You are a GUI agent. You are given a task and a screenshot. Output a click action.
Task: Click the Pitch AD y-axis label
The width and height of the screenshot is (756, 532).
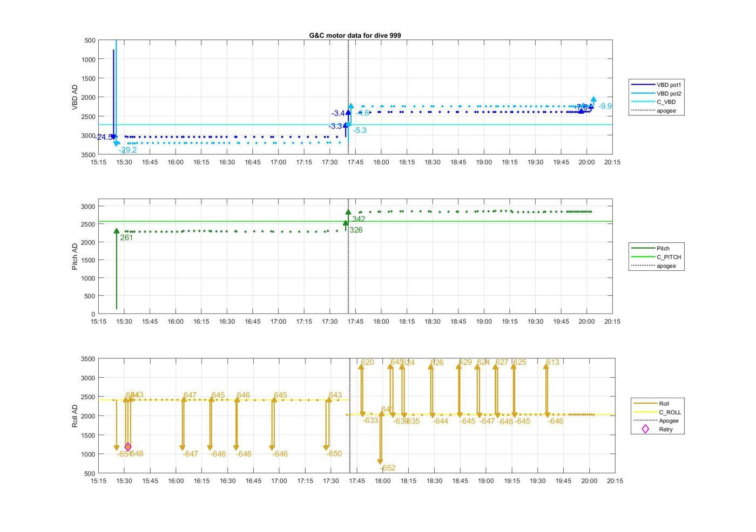[75, 256]
